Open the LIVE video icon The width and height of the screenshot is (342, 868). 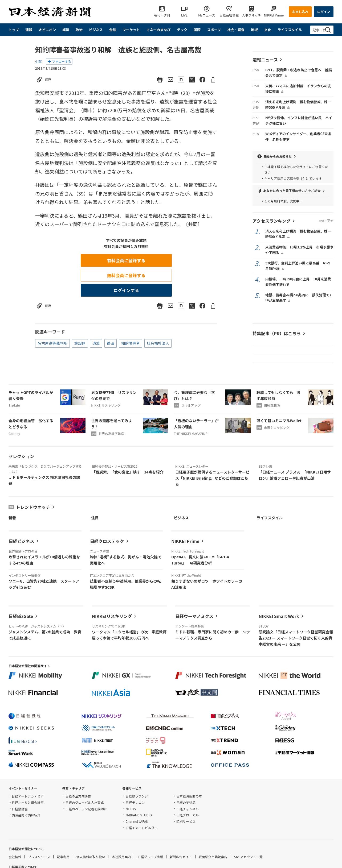pos(184,9)
